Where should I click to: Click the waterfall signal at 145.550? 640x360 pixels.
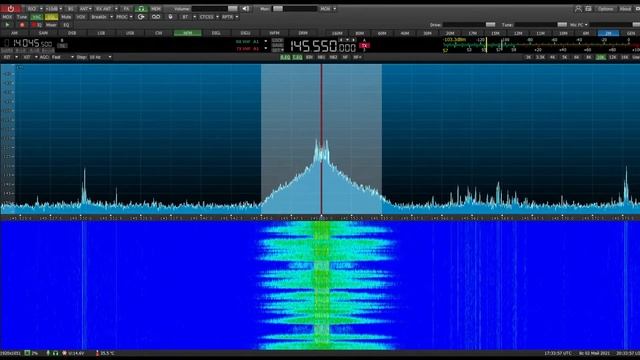click(x=322, y=286)
